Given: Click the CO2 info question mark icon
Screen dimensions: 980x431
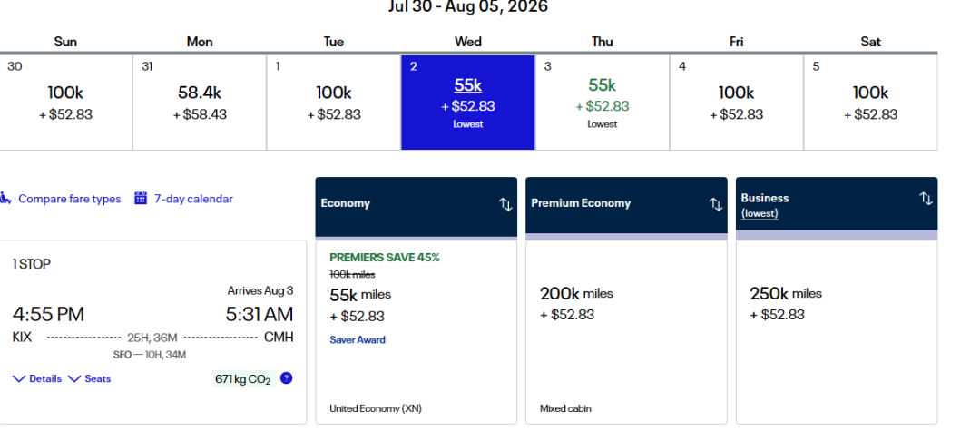Looking at the screenshot, I should coord(287,378).
